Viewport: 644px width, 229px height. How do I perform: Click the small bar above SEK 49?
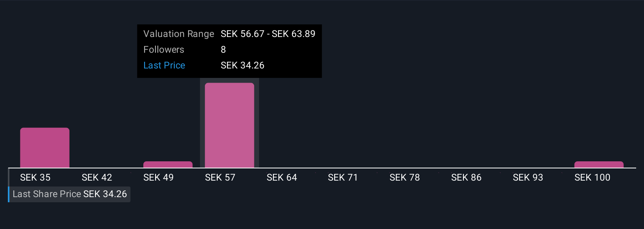tap(168, 164)
